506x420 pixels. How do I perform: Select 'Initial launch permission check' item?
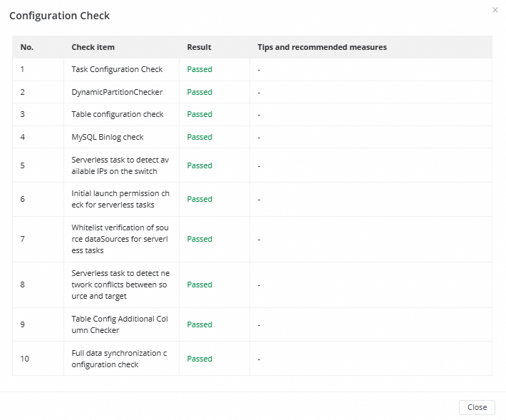120,199
